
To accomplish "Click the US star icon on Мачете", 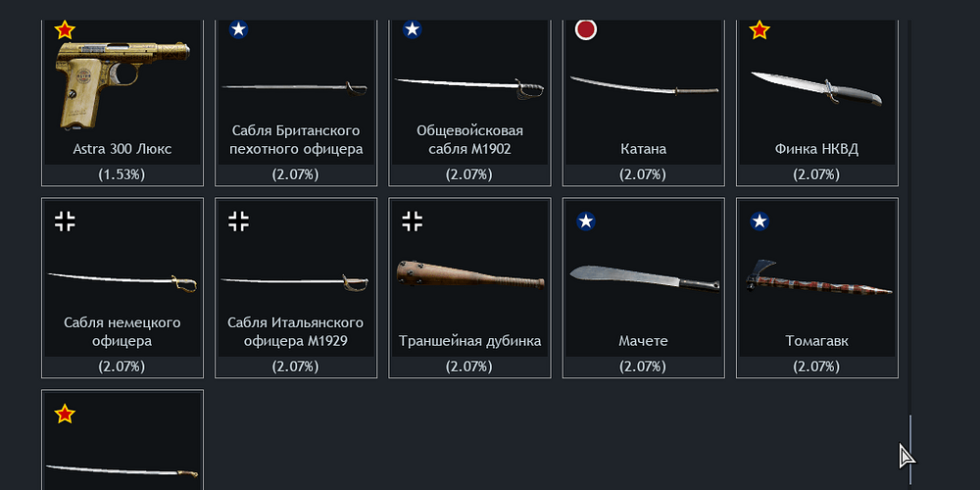I will pos(586,221).
